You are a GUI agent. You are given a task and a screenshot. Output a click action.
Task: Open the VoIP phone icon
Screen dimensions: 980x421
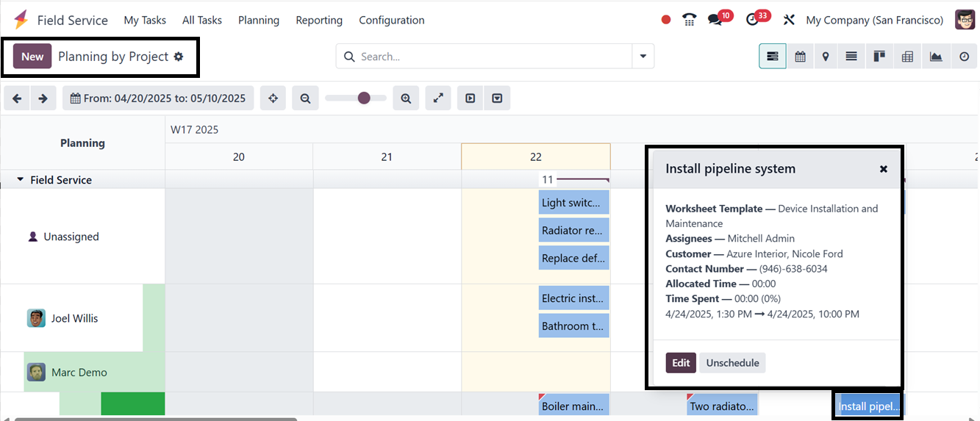(689, 20)
